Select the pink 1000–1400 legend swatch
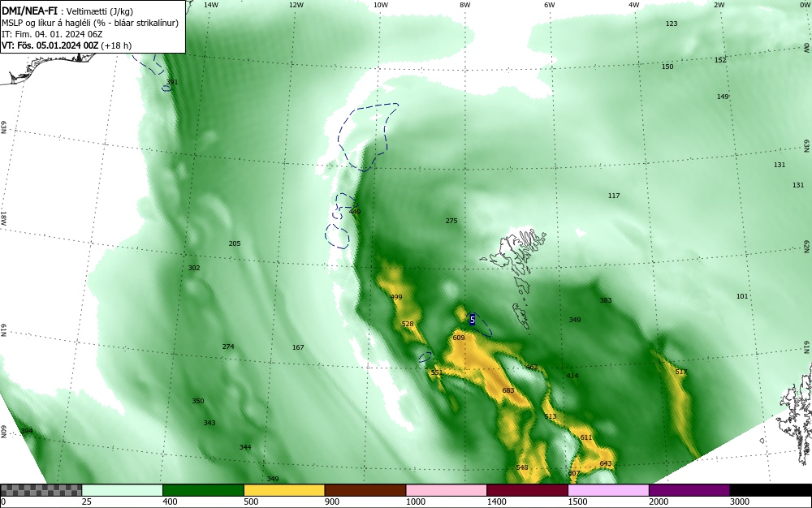 click(x=447, y=490)
